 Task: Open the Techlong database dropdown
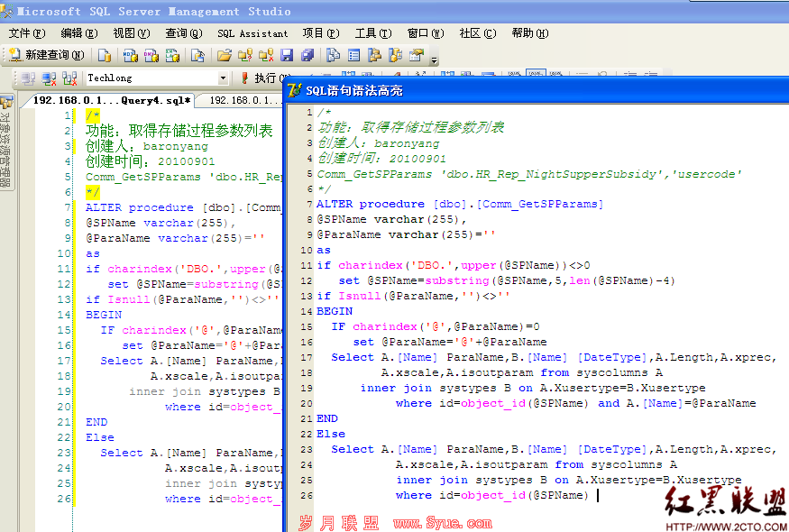(223, 78)
